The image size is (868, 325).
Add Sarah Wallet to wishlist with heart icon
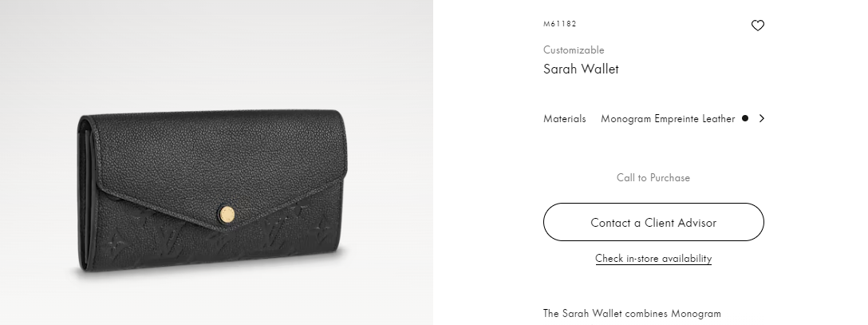[757, 26]
